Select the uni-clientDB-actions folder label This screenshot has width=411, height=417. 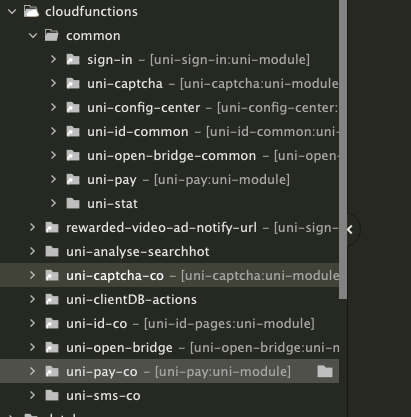pyautogui.click(x=131, y=300)
